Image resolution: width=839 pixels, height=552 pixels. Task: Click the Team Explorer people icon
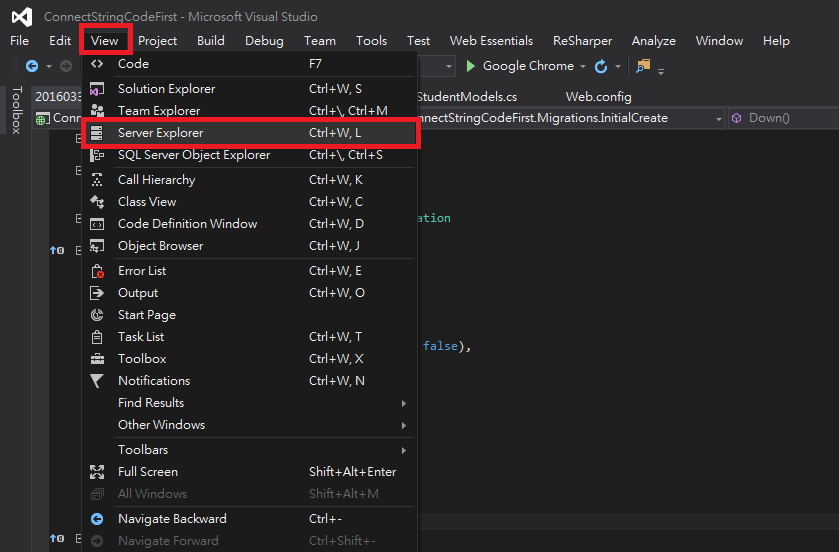97,111
